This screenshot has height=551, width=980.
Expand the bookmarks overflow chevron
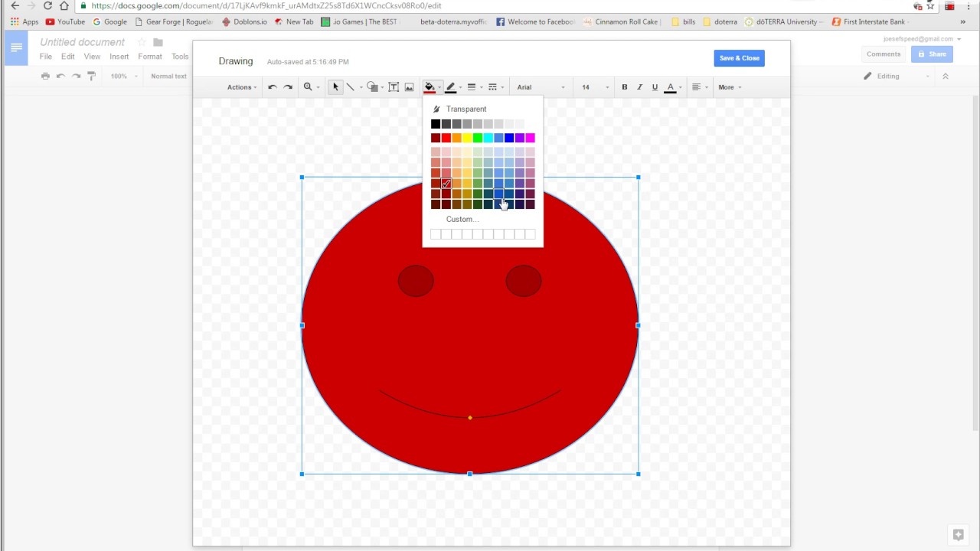pos(962,22)
